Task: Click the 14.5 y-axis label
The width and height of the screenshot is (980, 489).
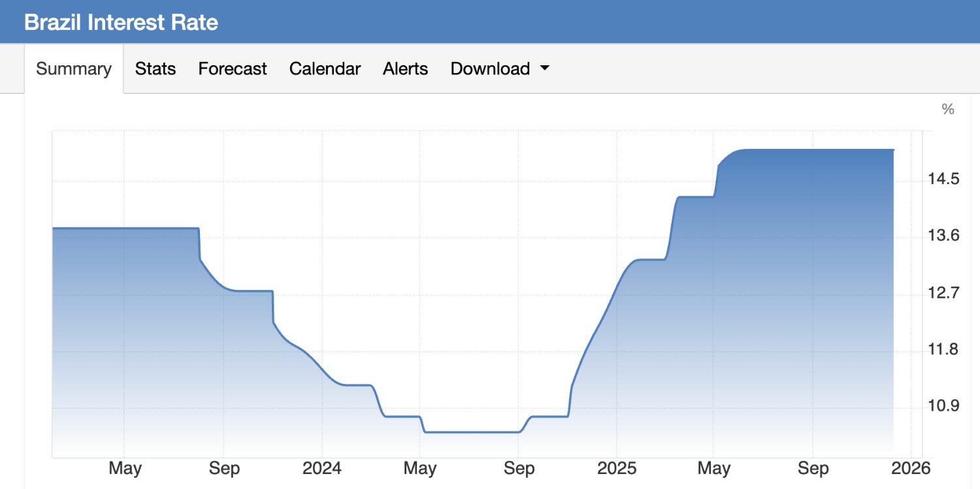Action: pos(943,179)
